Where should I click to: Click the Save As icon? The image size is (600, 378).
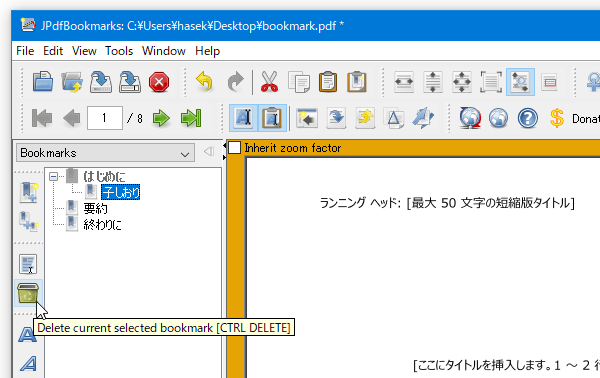[x=130, y=81]
